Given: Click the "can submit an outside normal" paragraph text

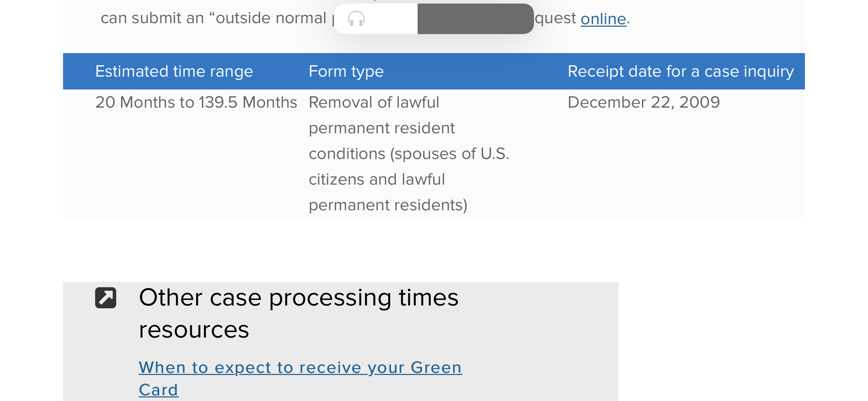Looking at the screenshot, I should pyautogui.click(x=213, y=18).
